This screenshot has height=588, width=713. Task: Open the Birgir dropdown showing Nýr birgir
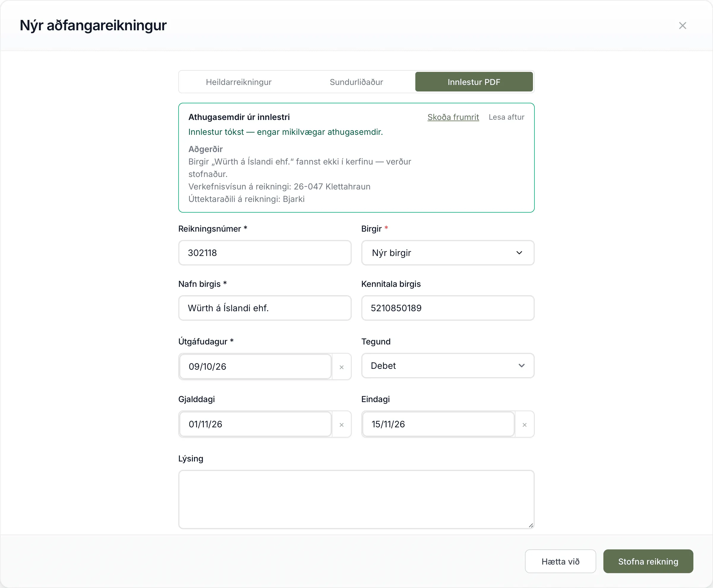[448, 253]
